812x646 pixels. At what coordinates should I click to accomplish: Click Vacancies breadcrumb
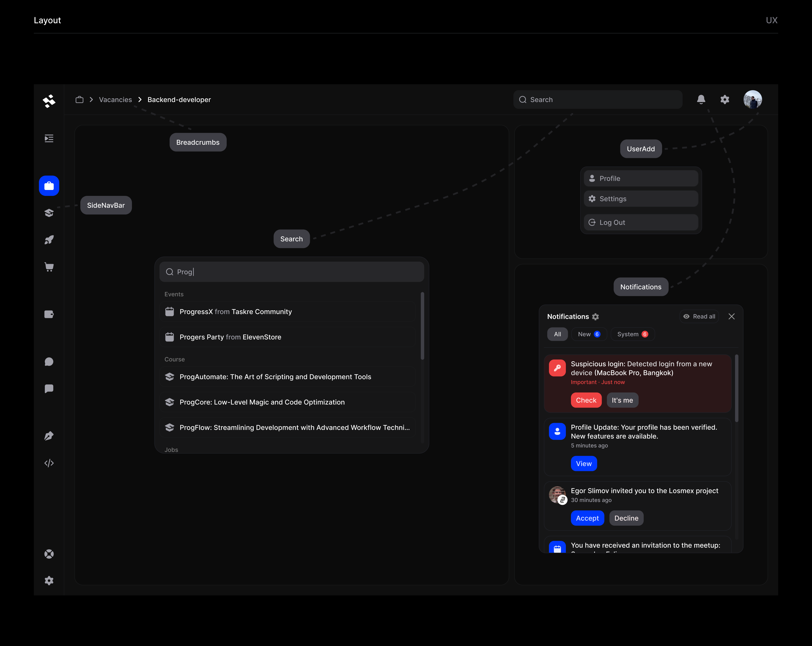tap(115, 99)
